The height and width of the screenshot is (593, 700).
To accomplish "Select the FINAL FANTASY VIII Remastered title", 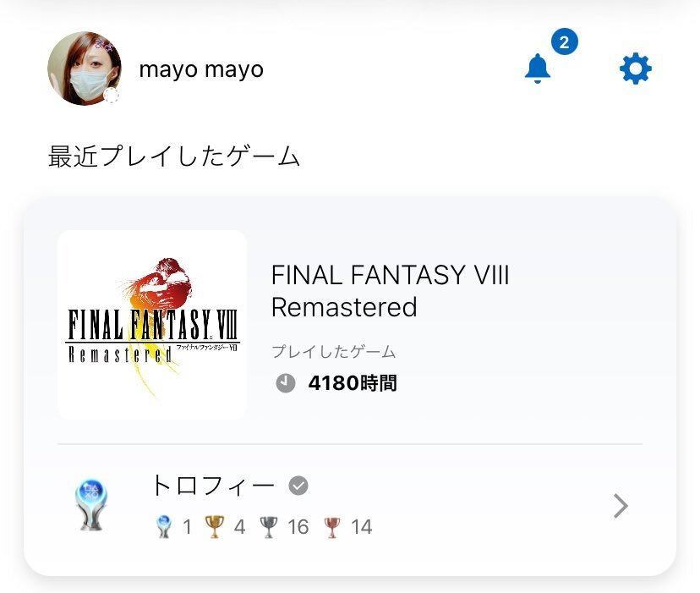I will 391,291.
